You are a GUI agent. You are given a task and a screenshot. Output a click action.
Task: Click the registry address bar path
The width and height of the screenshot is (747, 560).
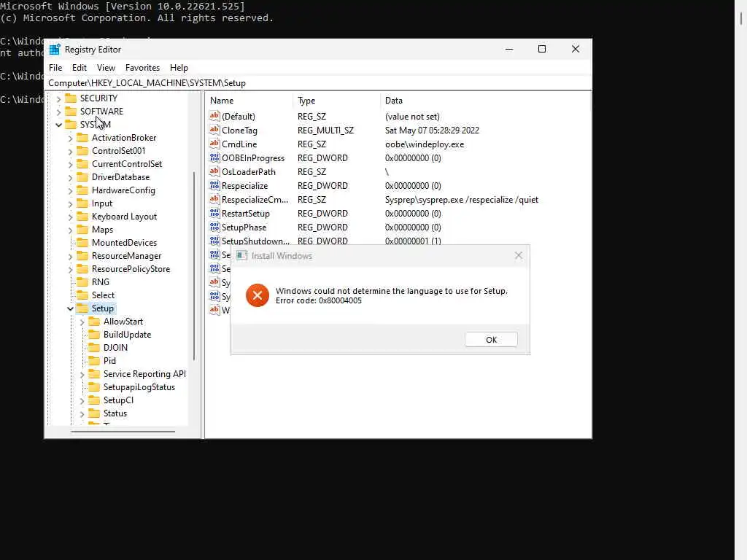(320, 83)
